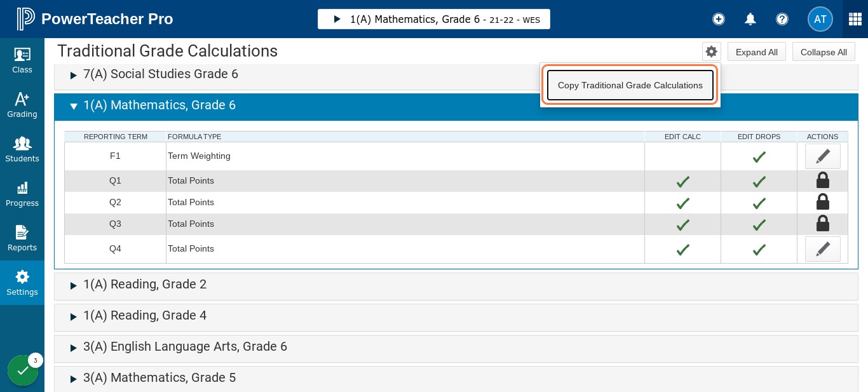Open the Class sidebar section
Screen dimensions: 868x392
point(22,60)
